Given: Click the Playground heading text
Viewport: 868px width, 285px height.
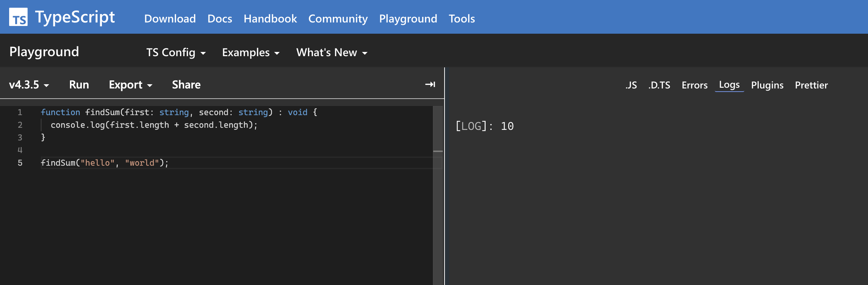Looking at the screenshot, I should (44, 52).
